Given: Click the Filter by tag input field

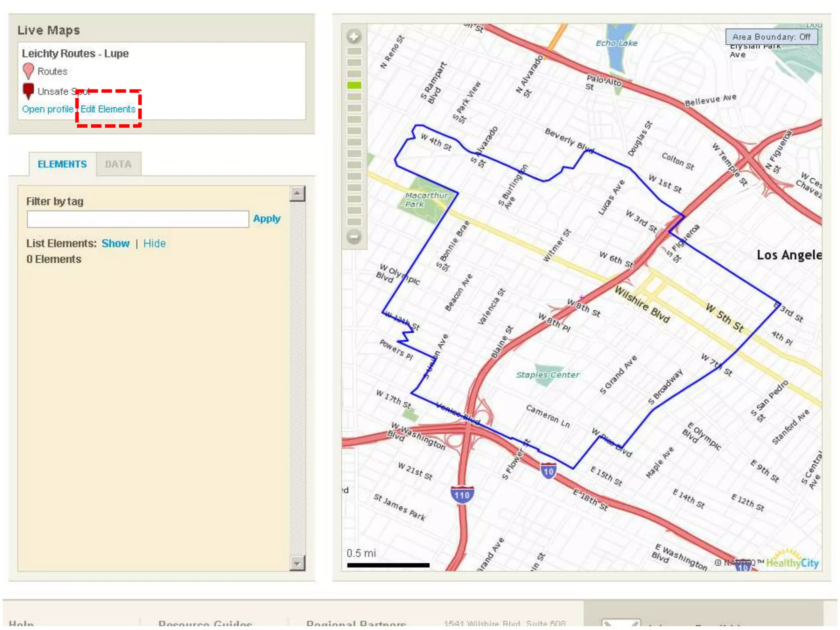Looking at the screenshot, I should pos(138,219).
